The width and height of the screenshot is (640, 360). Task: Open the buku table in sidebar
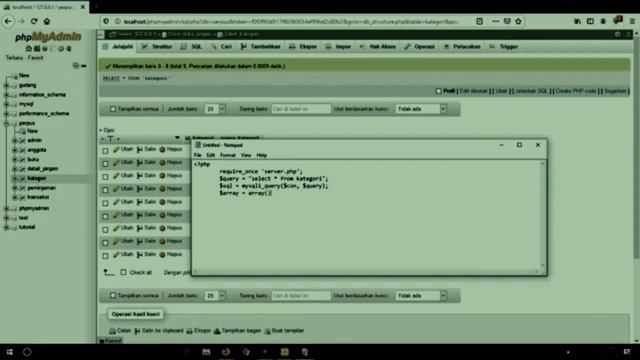[x=33, y=159]
